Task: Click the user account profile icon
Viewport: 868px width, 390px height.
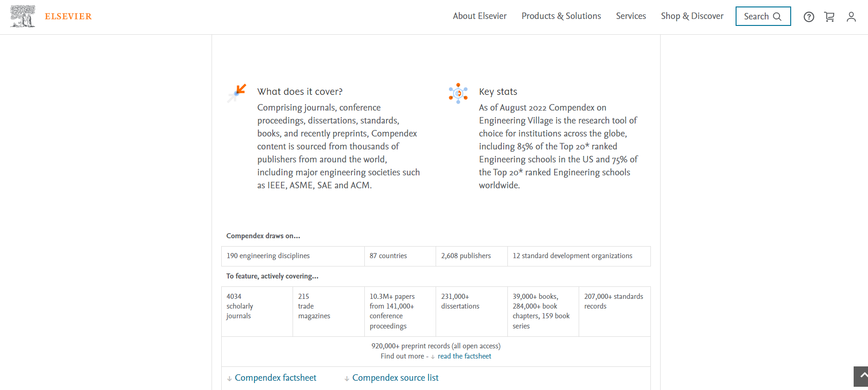Action: 851,17
